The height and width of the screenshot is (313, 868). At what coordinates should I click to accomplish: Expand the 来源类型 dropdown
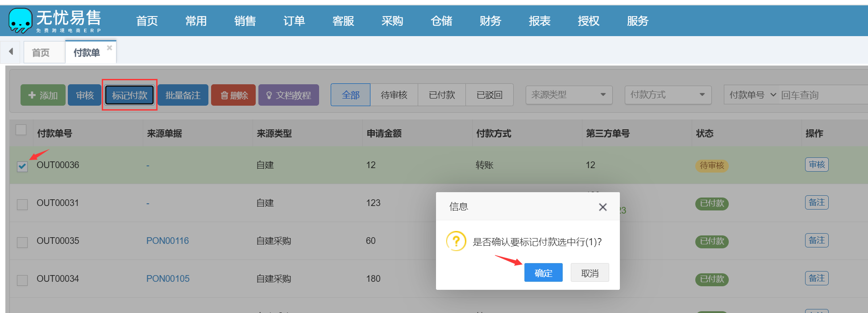pos(569,95)
